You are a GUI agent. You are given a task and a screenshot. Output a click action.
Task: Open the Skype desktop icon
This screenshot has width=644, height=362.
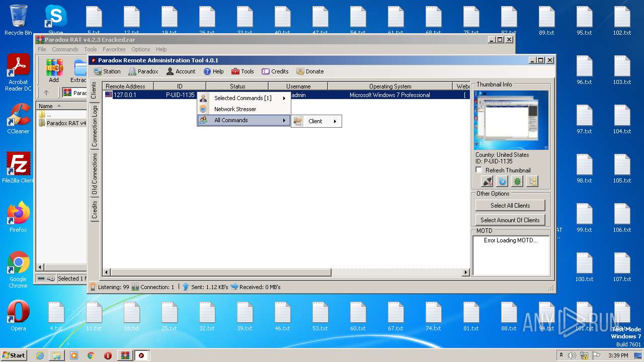coord(56,20)
